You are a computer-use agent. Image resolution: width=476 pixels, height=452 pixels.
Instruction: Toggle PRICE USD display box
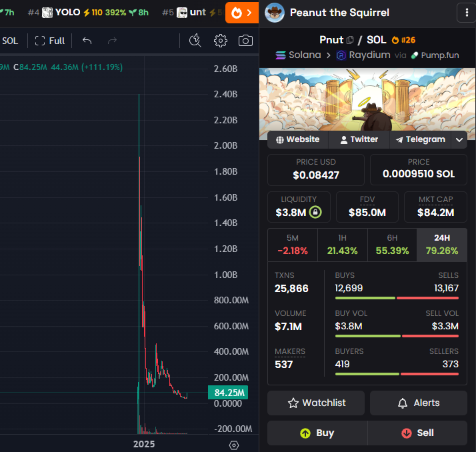pos(316,170)
